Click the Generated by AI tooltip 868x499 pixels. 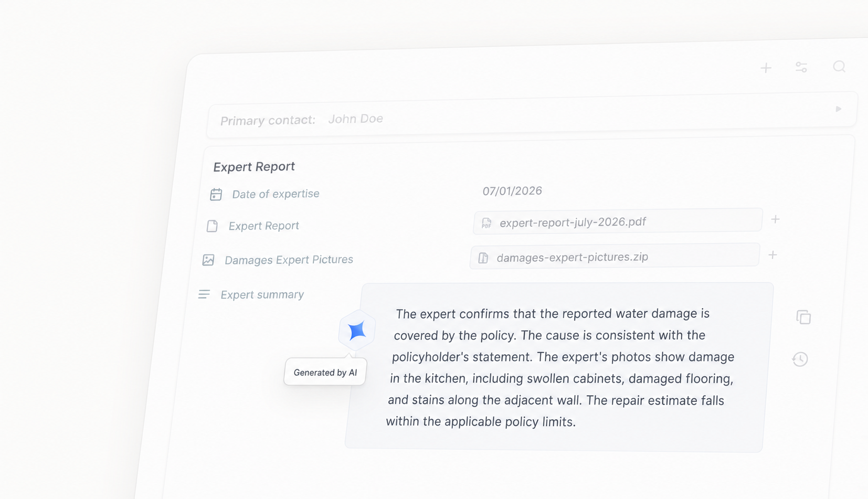[x=325, y=372]
